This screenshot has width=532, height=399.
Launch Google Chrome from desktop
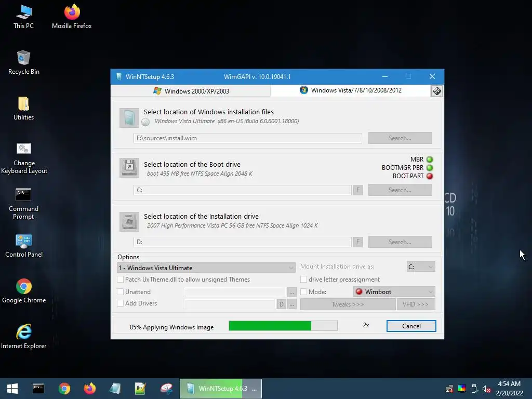pos(24,291)
